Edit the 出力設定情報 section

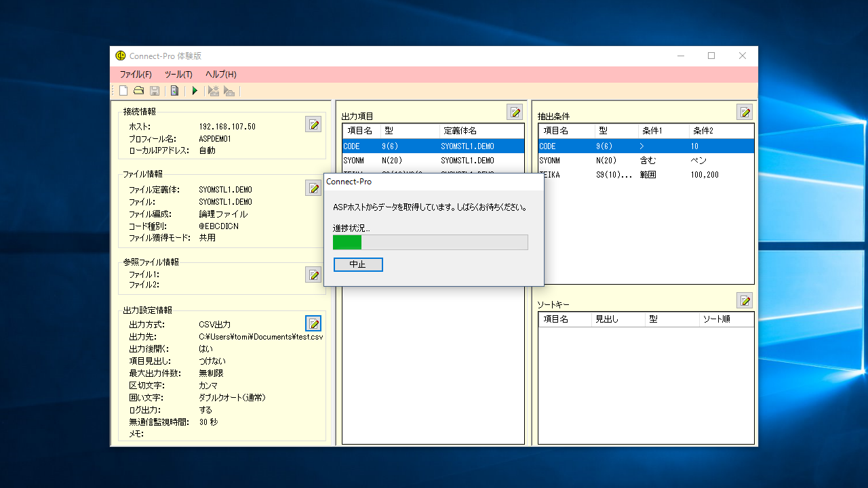pos(313,324)
